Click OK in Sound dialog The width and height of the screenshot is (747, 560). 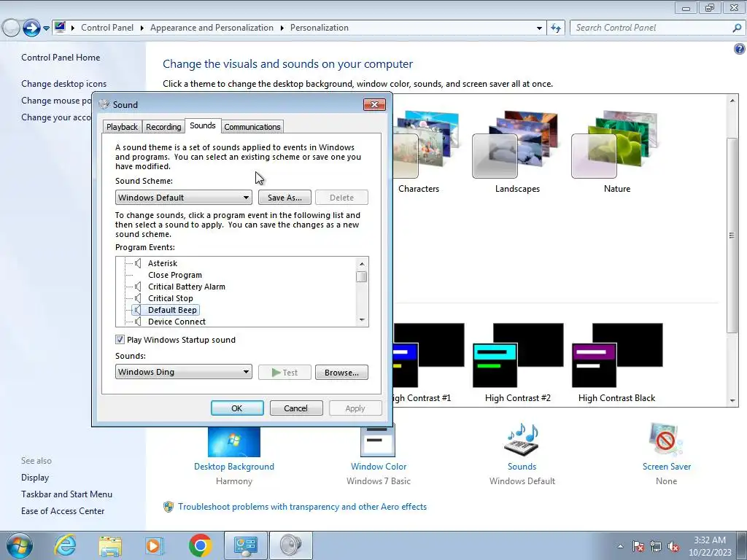point(237,408)
